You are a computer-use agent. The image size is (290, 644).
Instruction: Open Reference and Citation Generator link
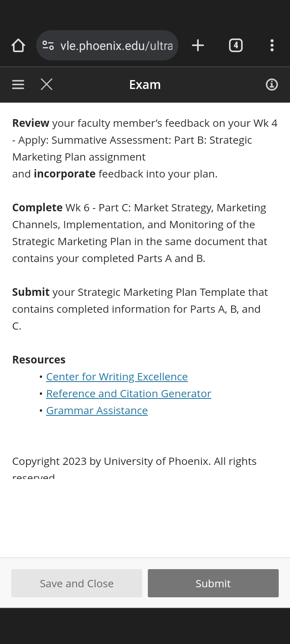point(128,394)
